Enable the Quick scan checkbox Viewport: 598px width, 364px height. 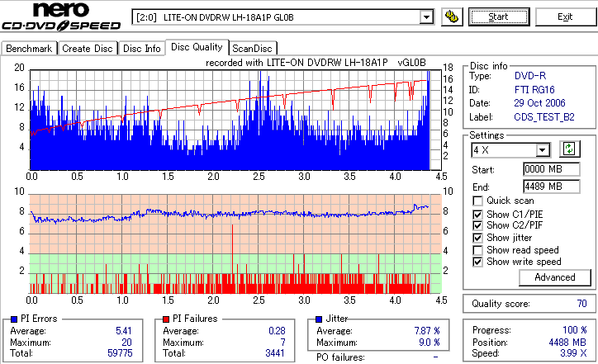click(477, 201)
